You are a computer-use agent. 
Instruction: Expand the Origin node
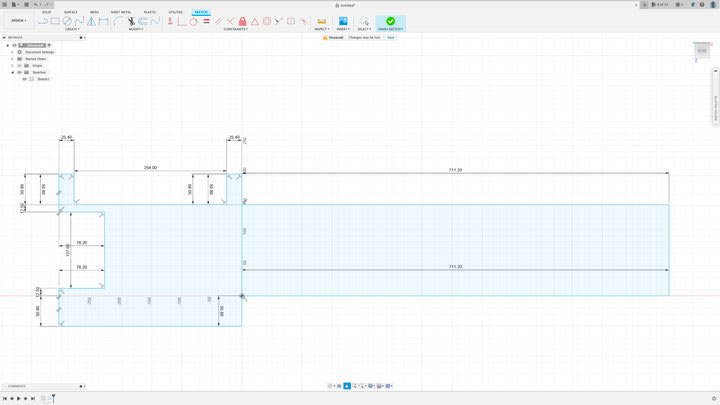coord(12,66)
